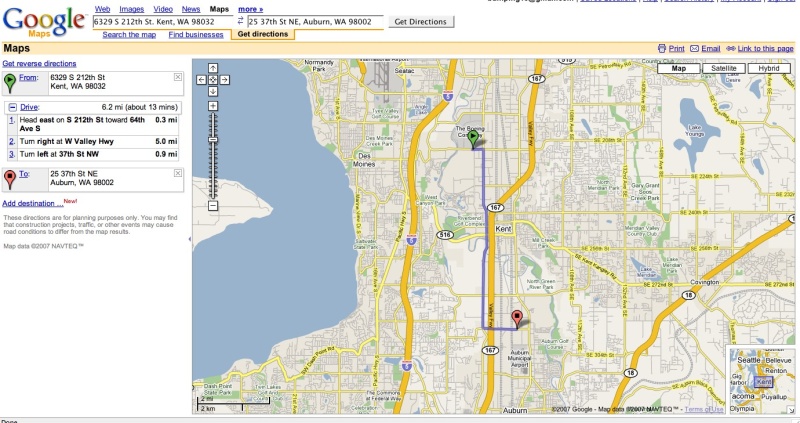Click the Google Maps logo
This screenshot has height=423, width=800.
click(44, 22)
